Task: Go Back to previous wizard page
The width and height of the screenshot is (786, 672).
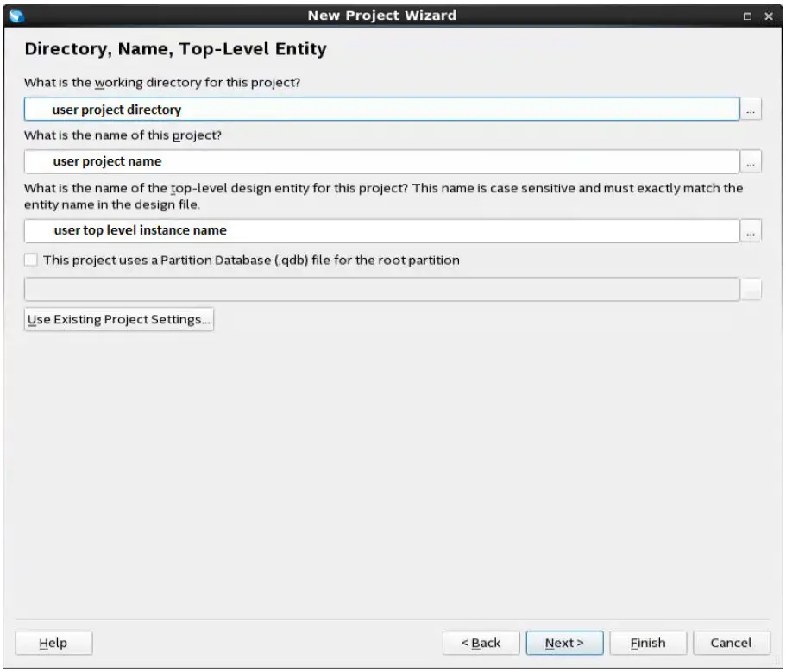Action: (481, 643)
